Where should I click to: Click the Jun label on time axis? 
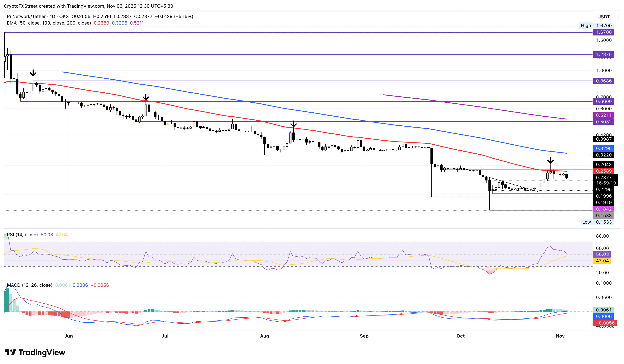coord(69,336)
